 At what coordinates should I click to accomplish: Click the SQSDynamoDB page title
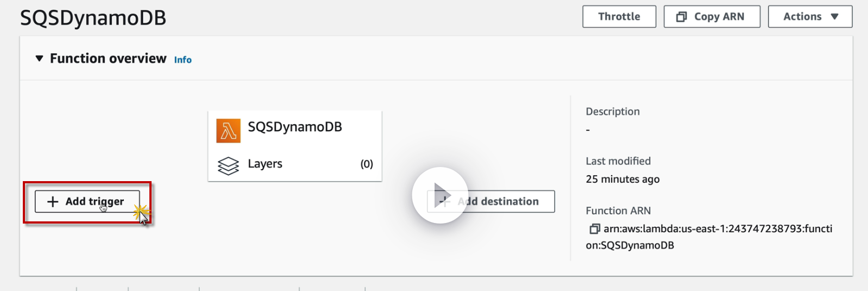tap(93, 18)
